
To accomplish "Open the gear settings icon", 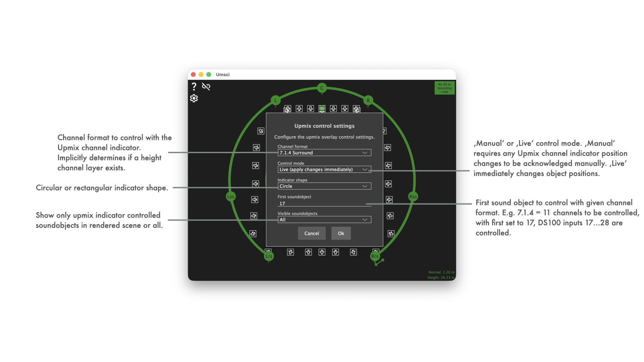I will [194, 98].
